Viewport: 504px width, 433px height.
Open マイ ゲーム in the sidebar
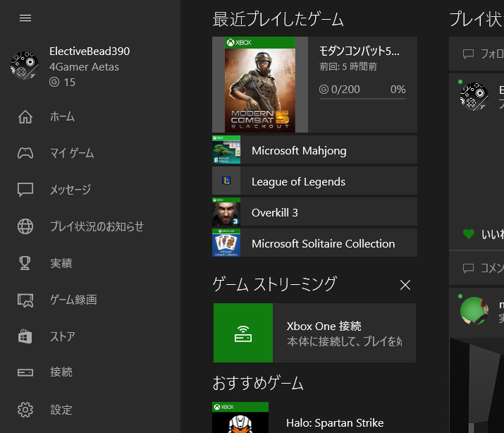90,153
